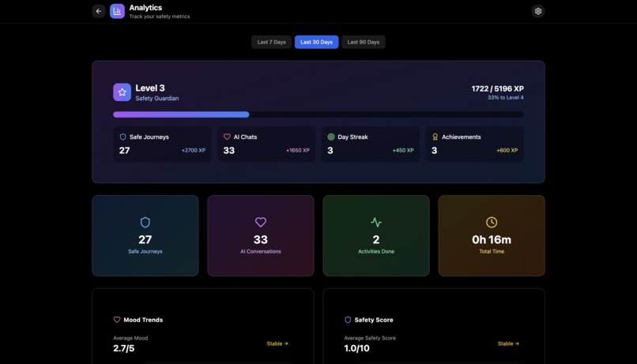The image size is (637, 364).
Task: Open the Safe Journeys XP tile
Action: (162, 144)
